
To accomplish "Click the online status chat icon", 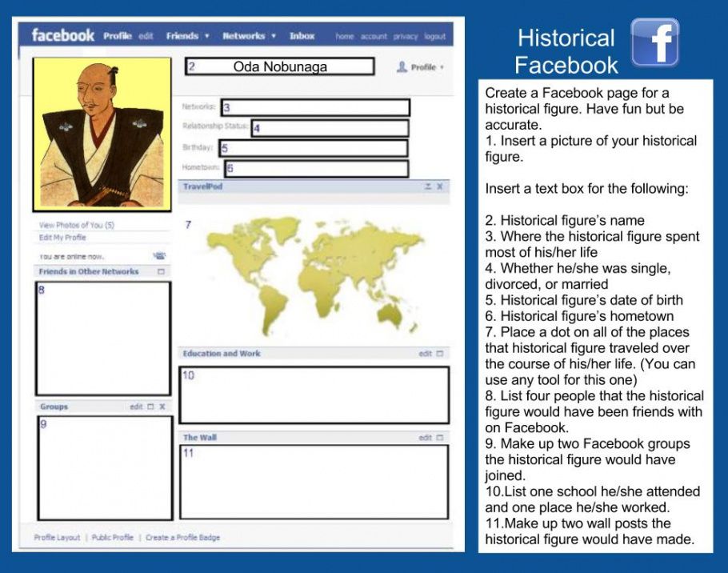I will pos(159,255).
